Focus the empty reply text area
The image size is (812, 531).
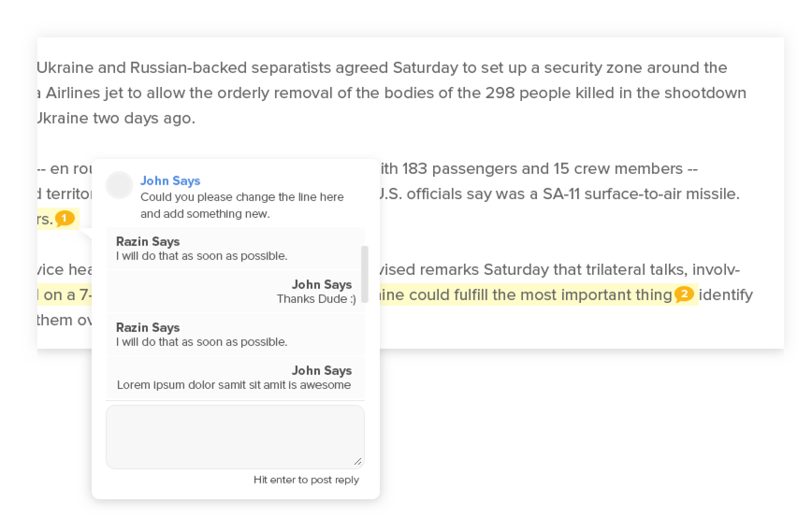pos(235,437)
